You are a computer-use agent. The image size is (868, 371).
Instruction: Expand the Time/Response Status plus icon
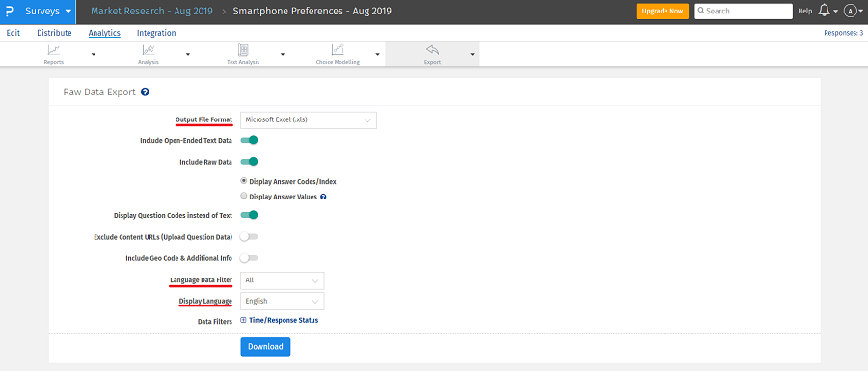click(244, 320)
